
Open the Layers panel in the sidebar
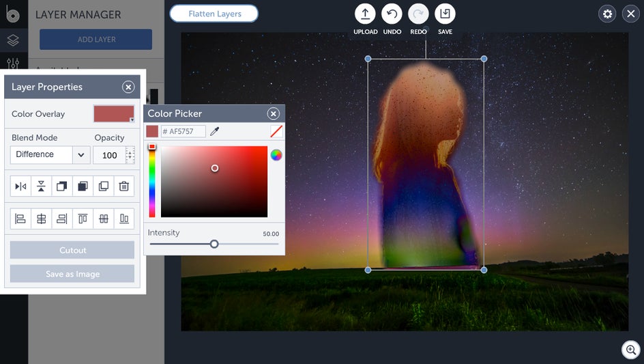(13, 40)
